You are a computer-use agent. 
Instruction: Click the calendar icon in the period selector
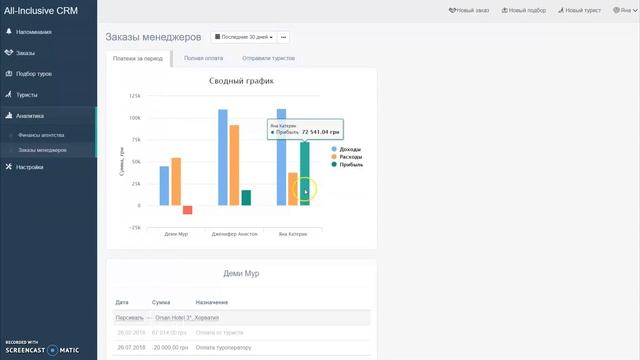(218, 37)
